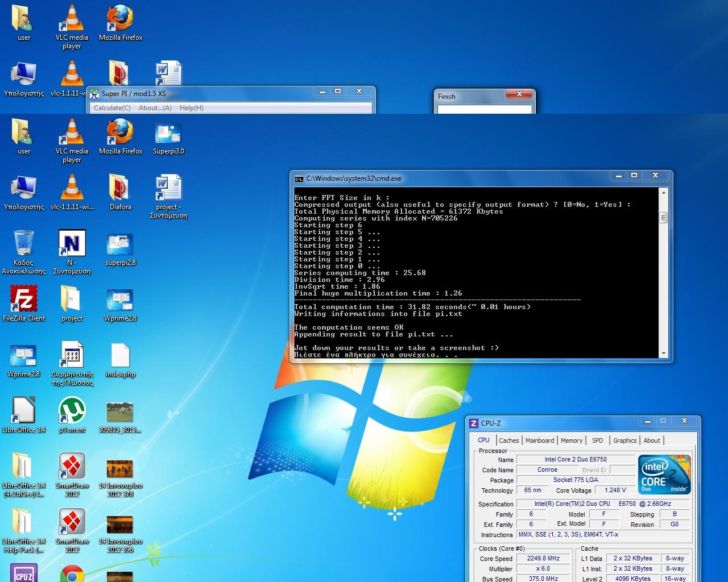Switch to the Graphics tab in CPU-Z
The width and height of the screenshot is (728, 582).
coord(624,440)
